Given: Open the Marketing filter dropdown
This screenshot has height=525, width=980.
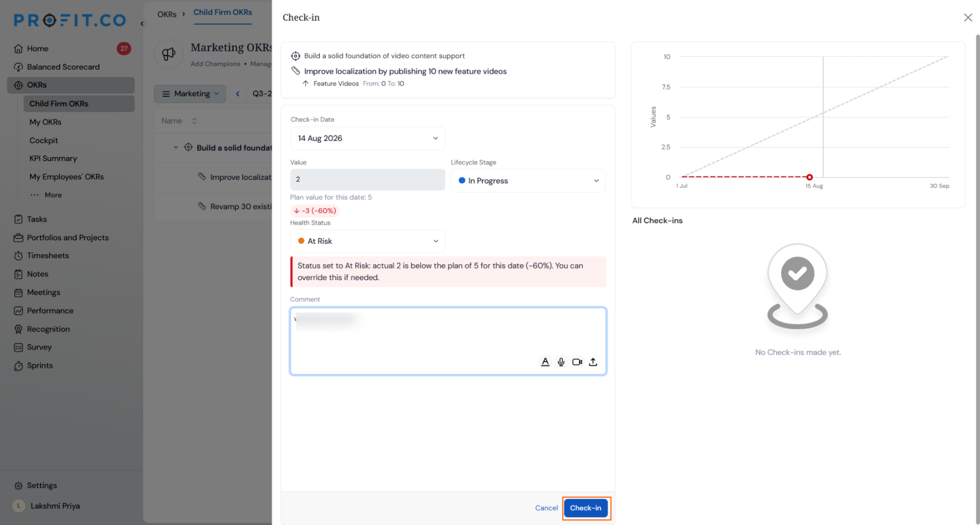Looking at the screenshot, I should (x=190, y=94).
